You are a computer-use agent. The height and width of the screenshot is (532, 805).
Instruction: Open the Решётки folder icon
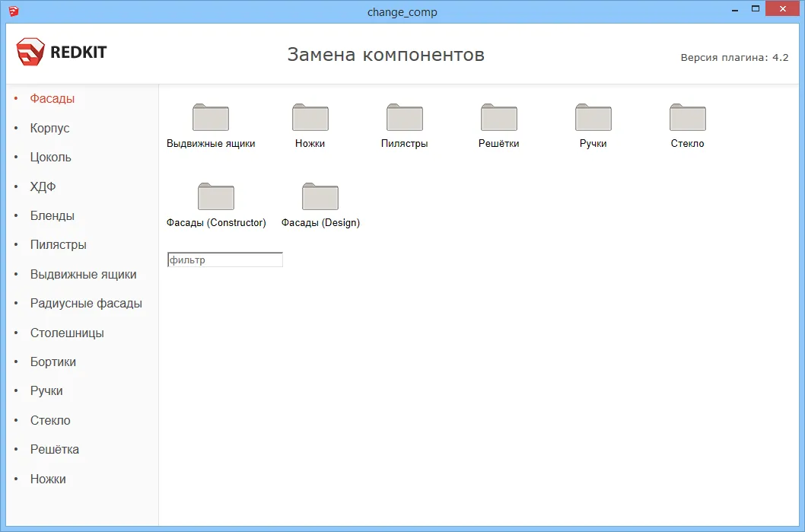point(499,118)
